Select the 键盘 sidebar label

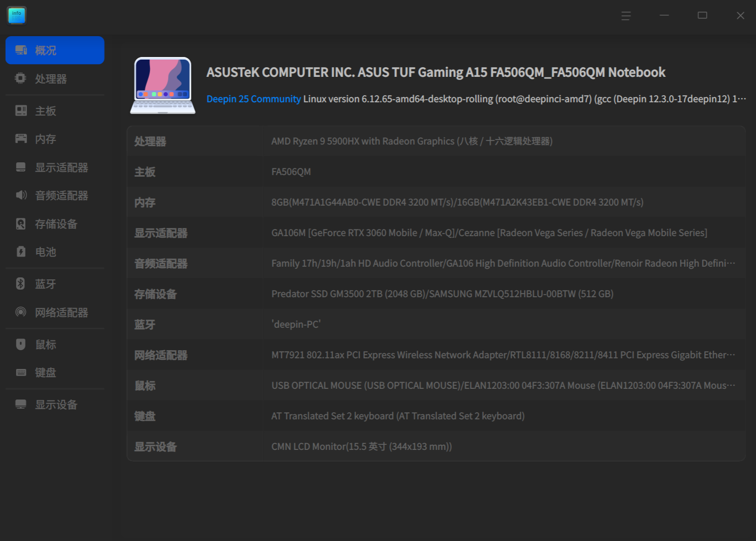tap(46, 373)
